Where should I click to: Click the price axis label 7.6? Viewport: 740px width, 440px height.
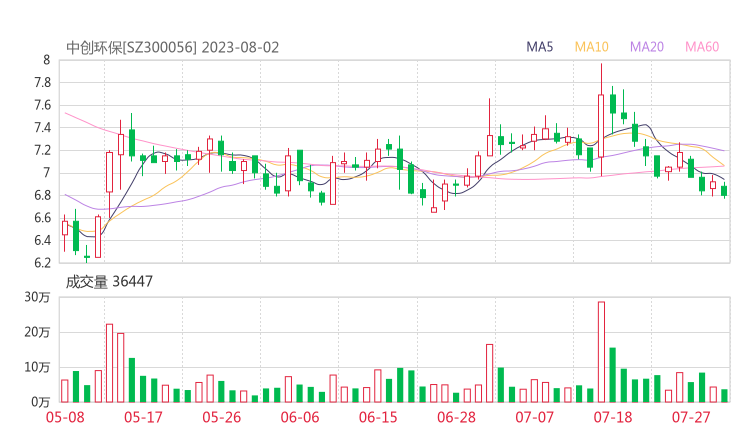click(42, 105)
